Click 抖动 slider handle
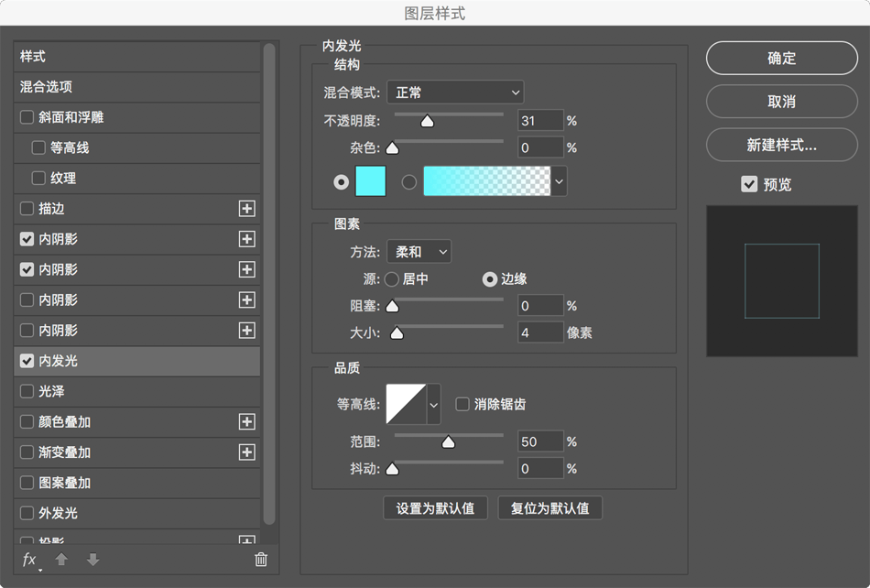870x588 pixels. click(392, 469)
